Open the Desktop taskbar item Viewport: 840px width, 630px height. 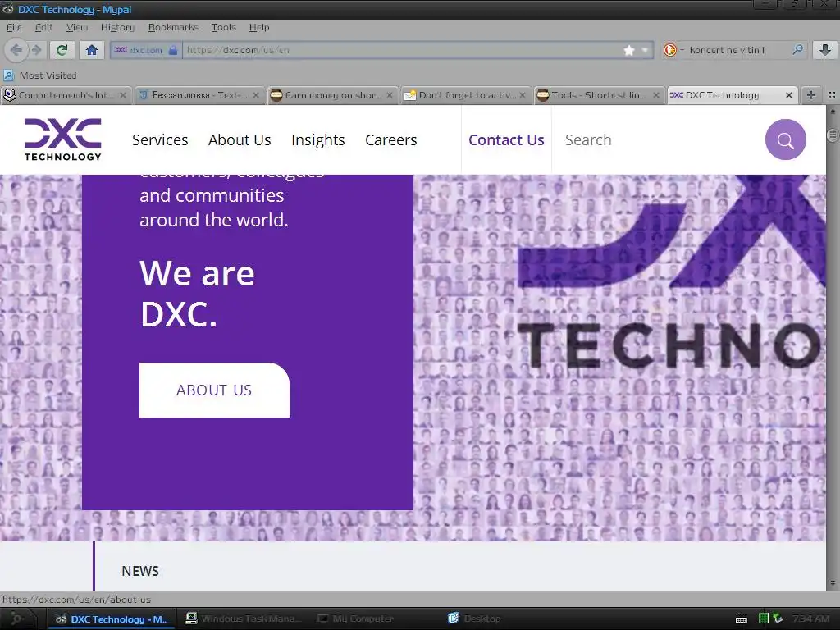pos(475,619)
